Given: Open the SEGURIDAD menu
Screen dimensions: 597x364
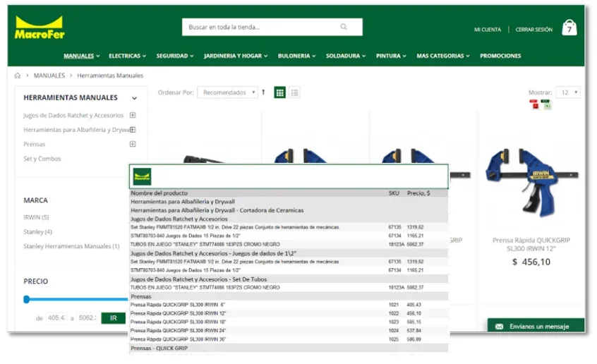Looking at the screenshot, I should tap(175, 56).
